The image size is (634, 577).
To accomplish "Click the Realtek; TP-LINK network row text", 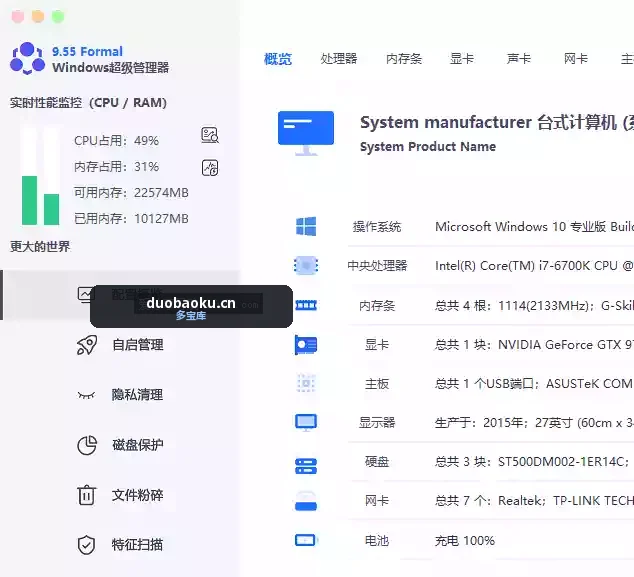I will coord(535,501).
